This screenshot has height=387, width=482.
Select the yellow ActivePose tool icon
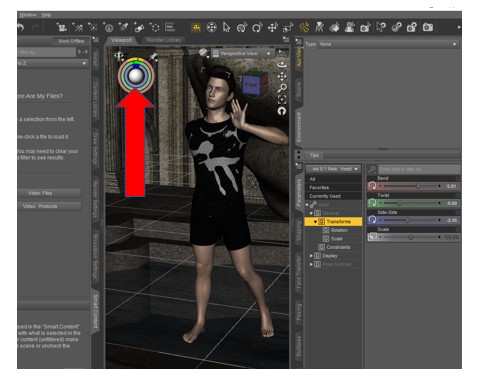(304, 27)
